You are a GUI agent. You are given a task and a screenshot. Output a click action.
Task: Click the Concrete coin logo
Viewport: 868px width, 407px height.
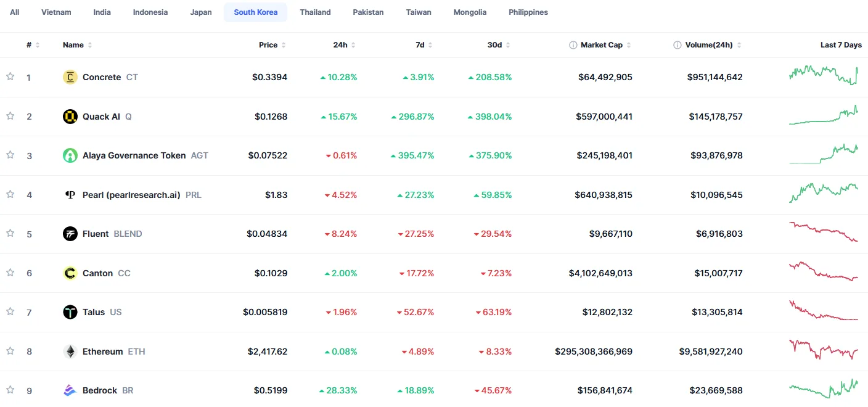tap(70, 77)
